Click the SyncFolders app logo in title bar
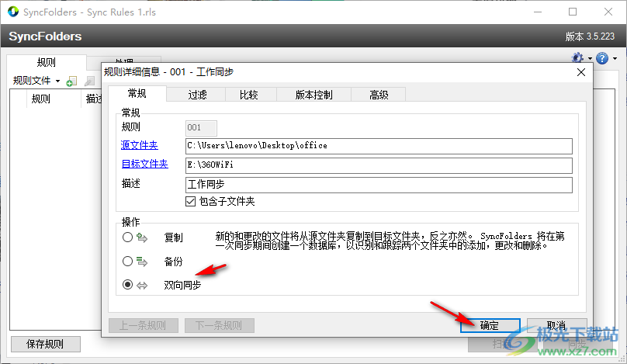Image resolution: width=627 pixels, height=364 pixels. point(12,12)
